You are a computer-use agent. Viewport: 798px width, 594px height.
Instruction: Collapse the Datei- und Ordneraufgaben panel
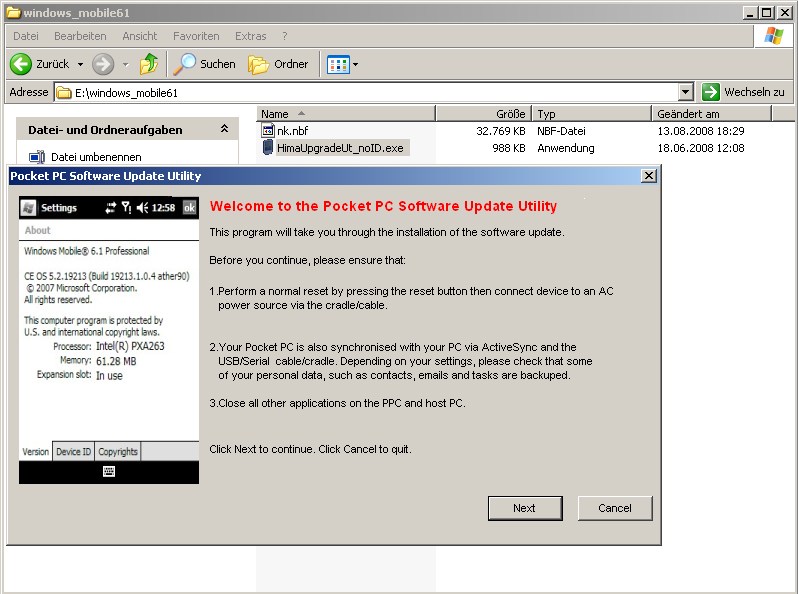click(224, 129)
